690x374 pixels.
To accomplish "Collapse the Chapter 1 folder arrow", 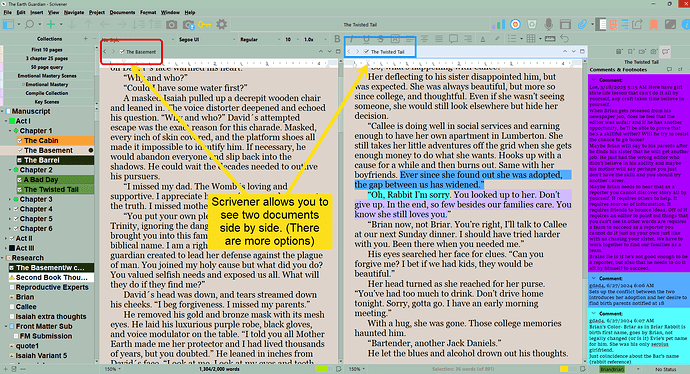I will coord(10,131).
